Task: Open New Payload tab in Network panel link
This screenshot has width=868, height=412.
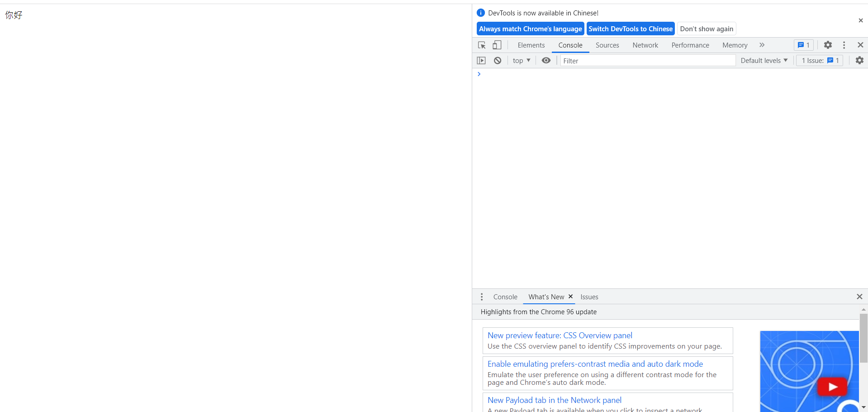Action: pos(555,400)
